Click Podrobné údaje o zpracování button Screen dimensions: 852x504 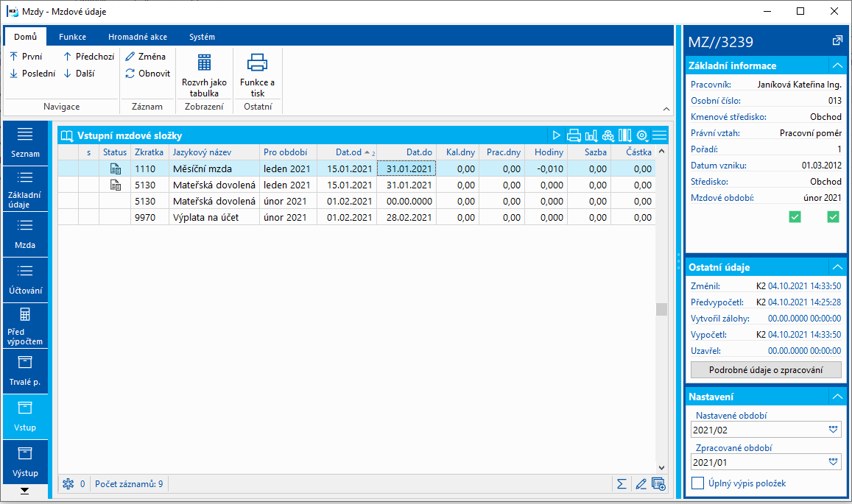pos(766,369)
